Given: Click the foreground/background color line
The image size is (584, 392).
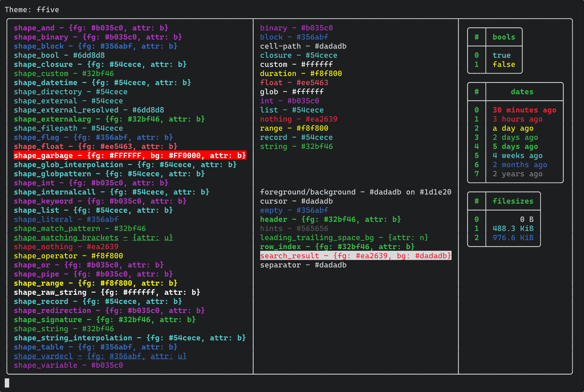Looking at the screenshot, I should [356, 192].
